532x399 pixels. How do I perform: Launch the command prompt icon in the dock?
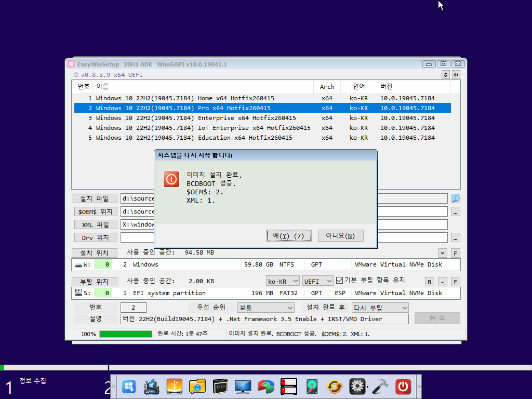click(x=220, y=387)
